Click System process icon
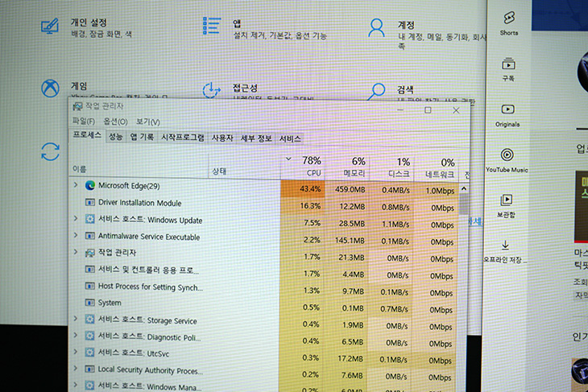The width and height of the screenshot is (588, 392). [89, 302]
